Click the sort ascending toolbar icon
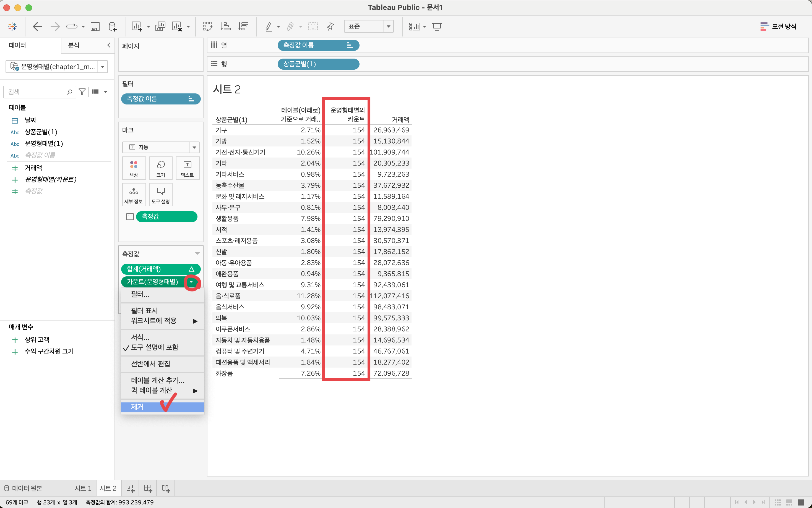Image resolution: width=812 pixels, height=508 pixels. pyautogui.click(x=225, y=26)
